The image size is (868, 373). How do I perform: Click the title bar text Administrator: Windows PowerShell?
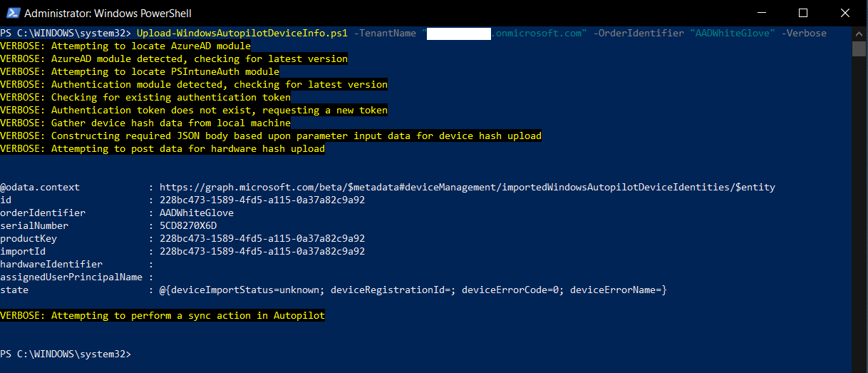tap(108, 13)
